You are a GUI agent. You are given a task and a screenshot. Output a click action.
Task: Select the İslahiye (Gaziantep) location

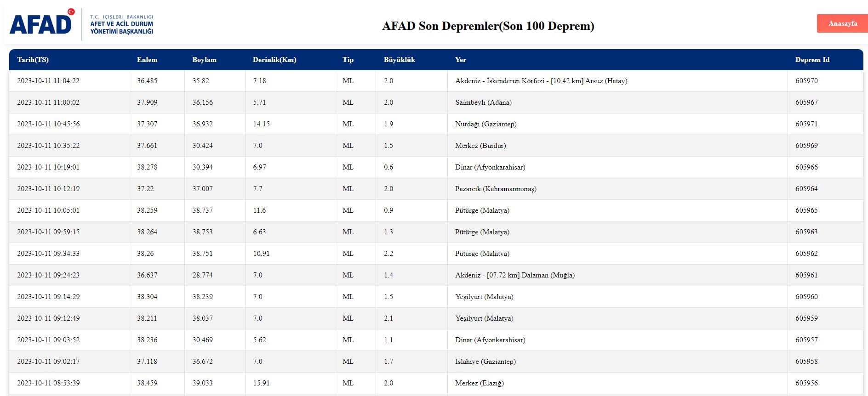pos(485,362)
